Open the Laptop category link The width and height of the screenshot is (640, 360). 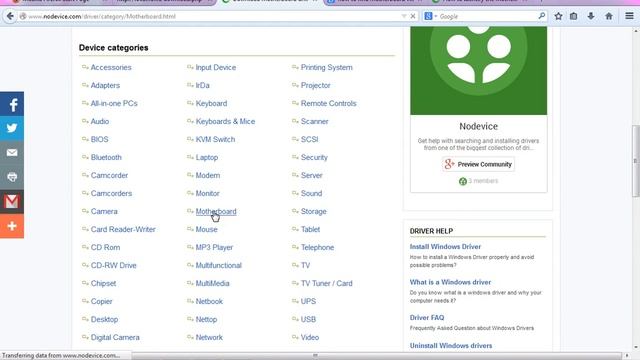(207, 157)
